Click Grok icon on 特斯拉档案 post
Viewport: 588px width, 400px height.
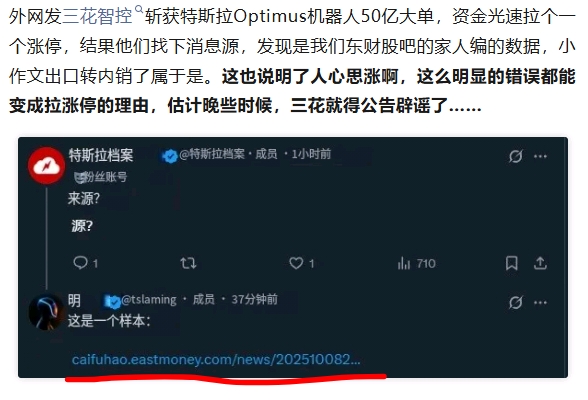pos(516,156)
